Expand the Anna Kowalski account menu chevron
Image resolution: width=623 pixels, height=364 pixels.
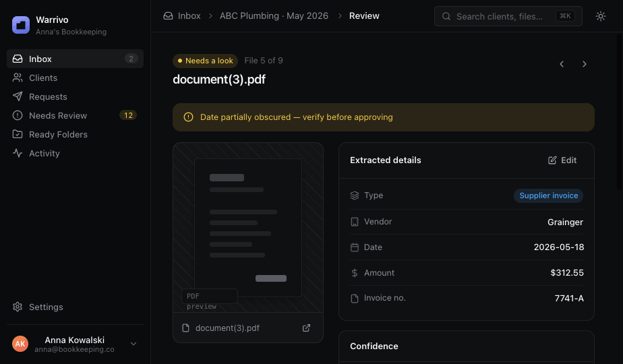tap(133, 344)
